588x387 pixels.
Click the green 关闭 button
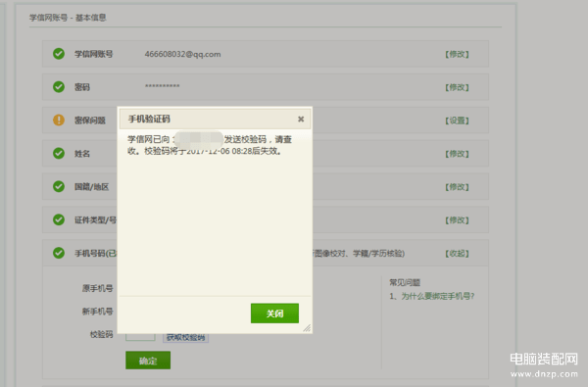(x=274, y=314)
